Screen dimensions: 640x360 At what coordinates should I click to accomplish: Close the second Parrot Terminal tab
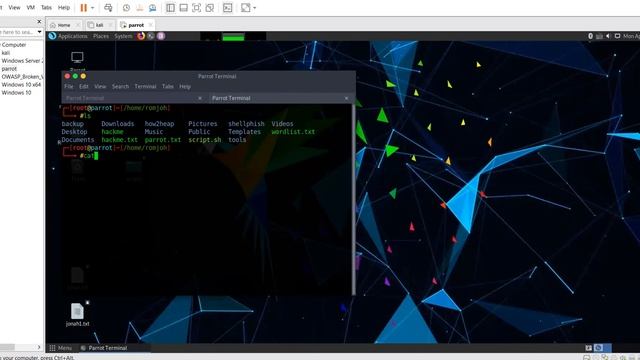(x=347, y=98)
